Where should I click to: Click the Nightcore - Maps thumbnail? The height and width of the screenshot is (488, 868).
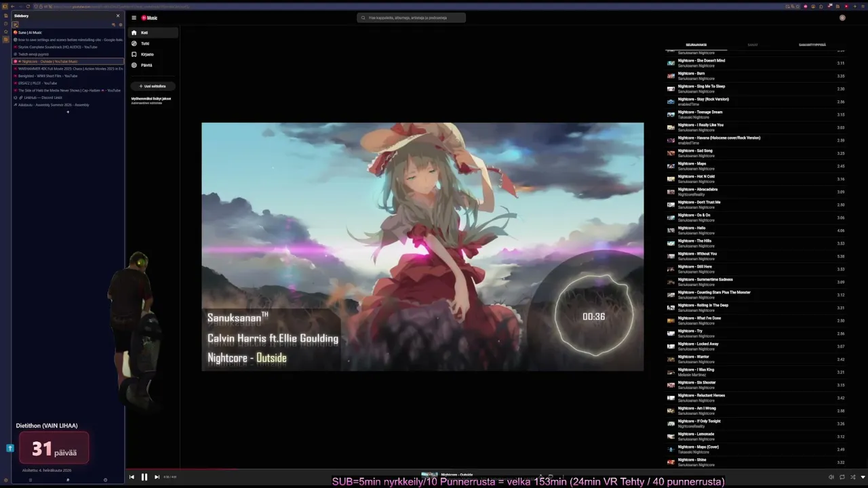point(671,166)
